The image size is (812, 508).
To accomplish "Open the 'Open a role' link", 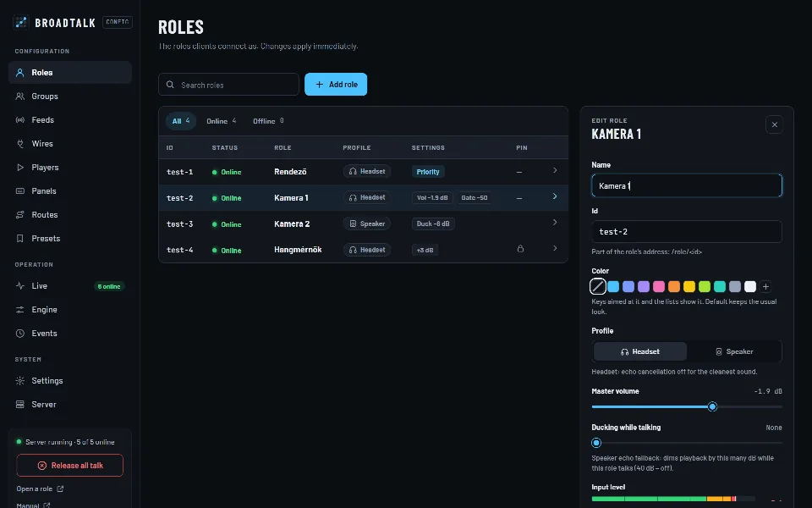I will click(x=40, y=489).
